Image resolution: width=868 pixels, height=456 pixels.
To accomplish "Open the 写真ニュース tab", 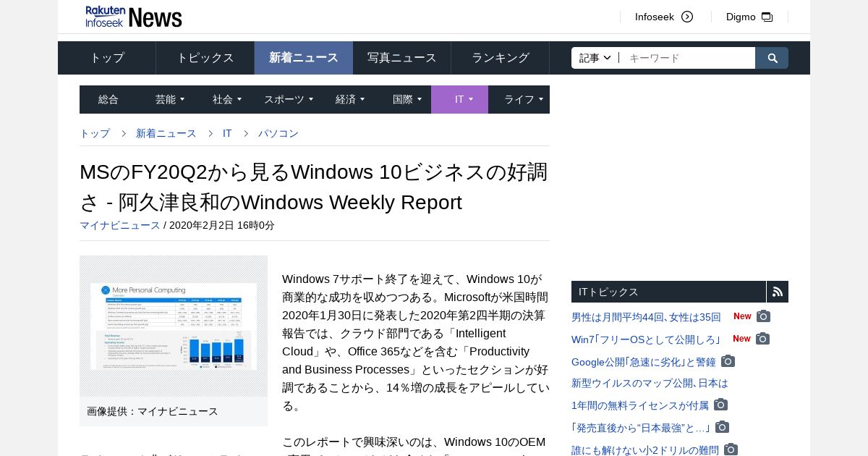I will [x=402, y=58].
